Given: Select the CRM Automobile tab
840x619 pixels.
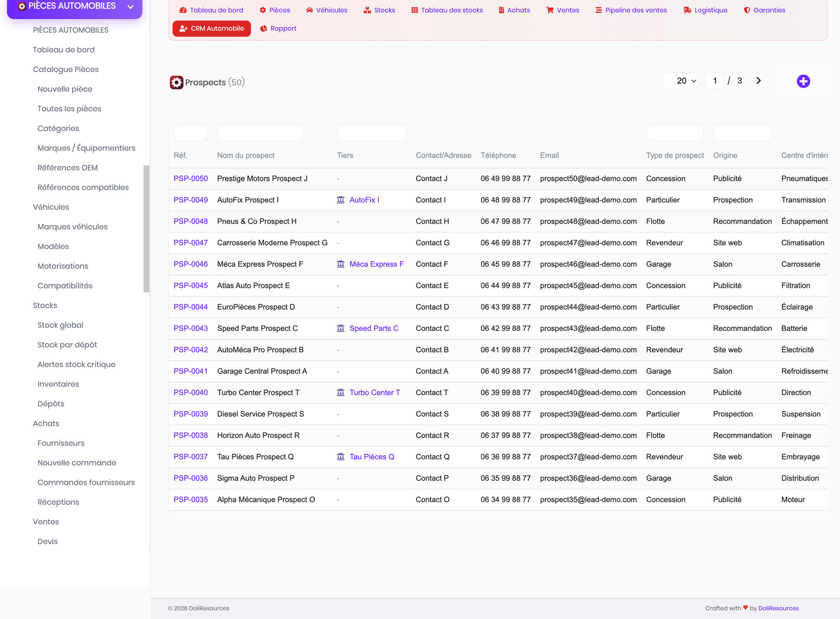Looking at the screenshot, I should pyautogui.click(x=212, y=28).
